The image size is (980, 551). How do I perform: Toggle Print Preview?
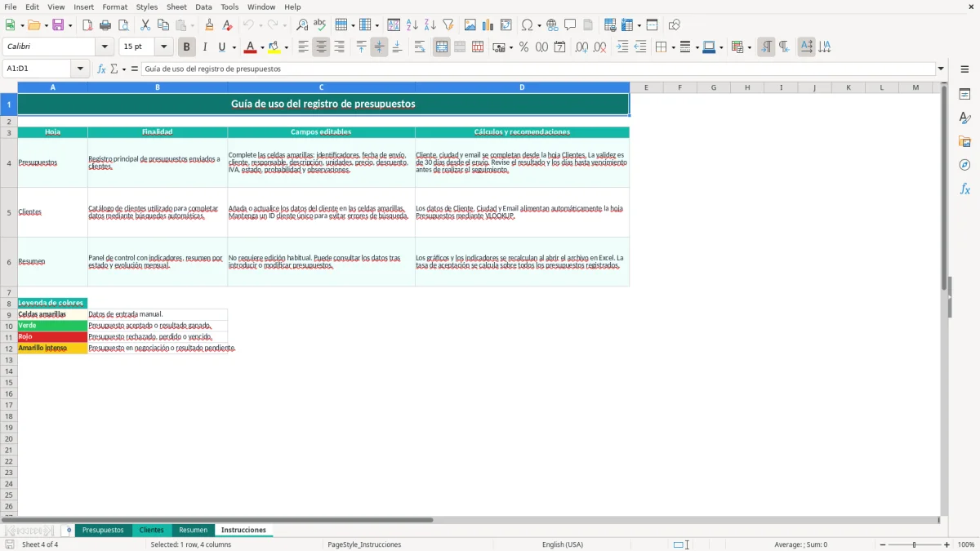point(123,25)
